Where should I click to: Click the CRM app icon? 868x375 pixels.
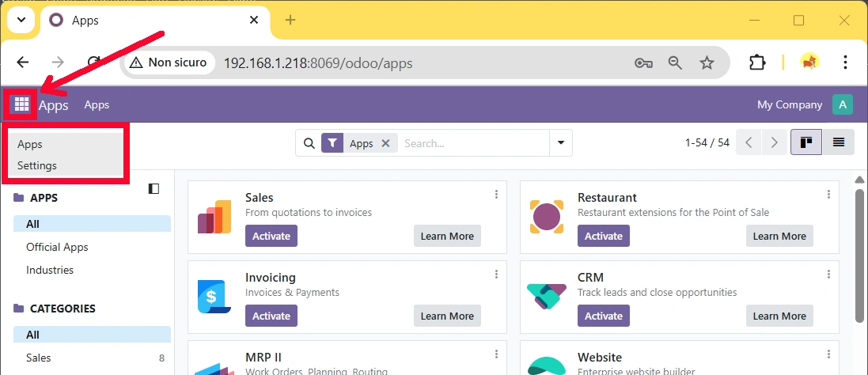[x=547, y=297]
